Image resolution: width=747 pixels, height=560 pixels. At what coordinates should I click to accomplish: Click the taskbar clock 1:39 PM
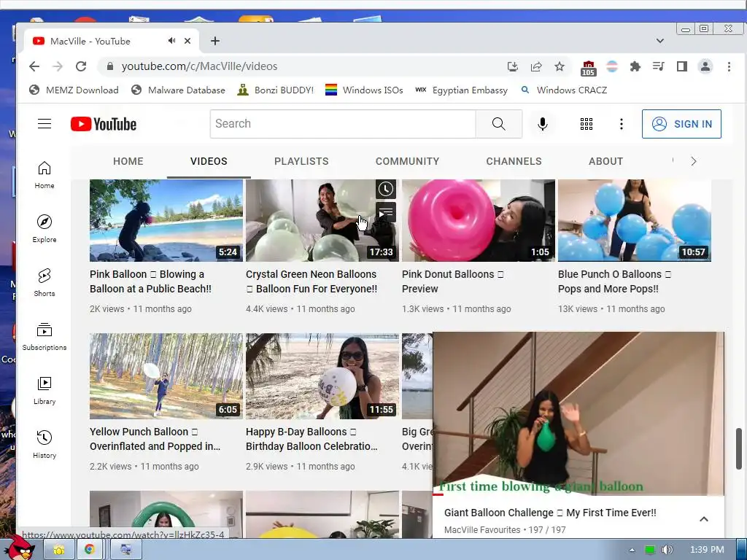click(707, 550)
